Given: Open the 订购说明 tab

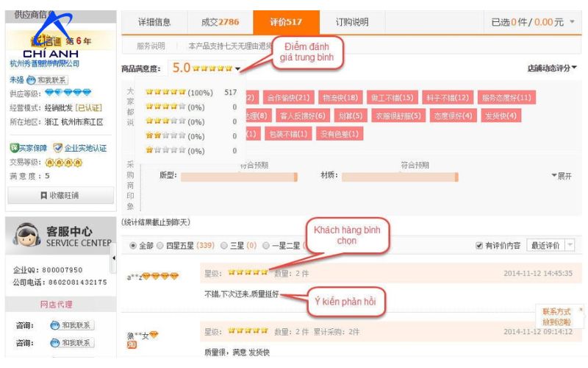Looking at the screenshot, I should tap(352, 22).
